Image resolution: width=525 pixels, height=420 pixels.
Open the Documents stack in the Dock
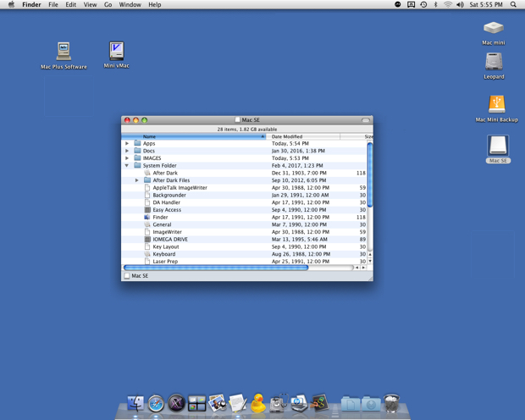[351, 404]
